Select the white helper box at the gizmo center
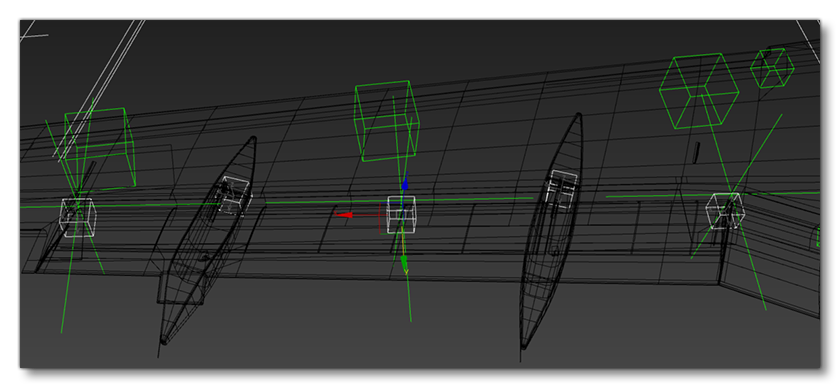 (x=401, y=214)
